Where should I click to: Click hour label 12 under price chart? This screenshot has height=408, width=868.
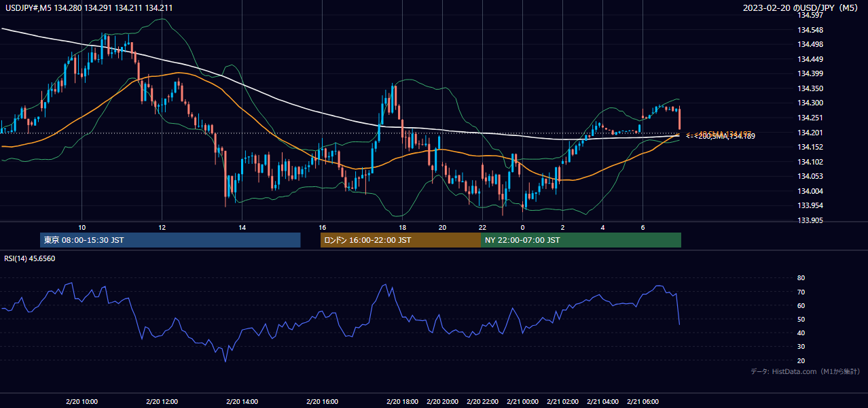162,227
